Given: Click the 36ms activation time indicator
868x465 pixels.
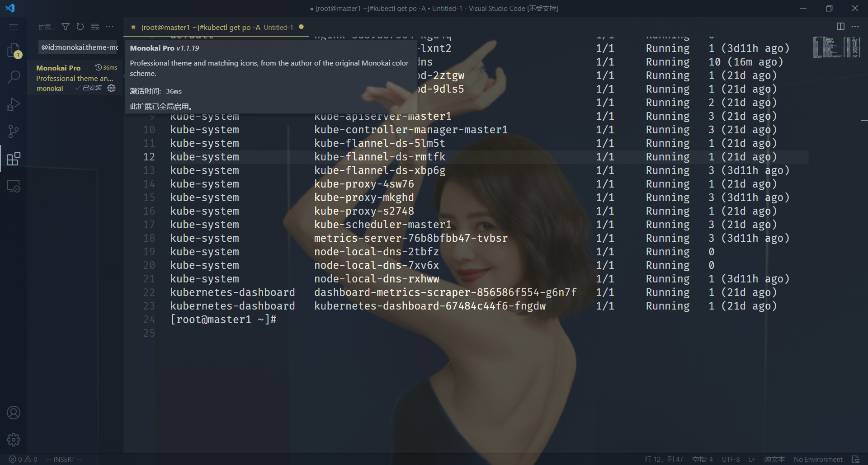Looking at the screenshot, I should pyautogui.click(x=106, y=68).
